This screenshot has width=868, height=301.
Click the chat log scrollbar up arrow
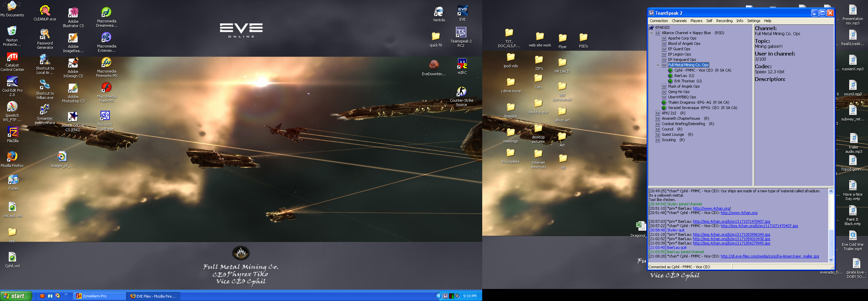coord(830,191)
